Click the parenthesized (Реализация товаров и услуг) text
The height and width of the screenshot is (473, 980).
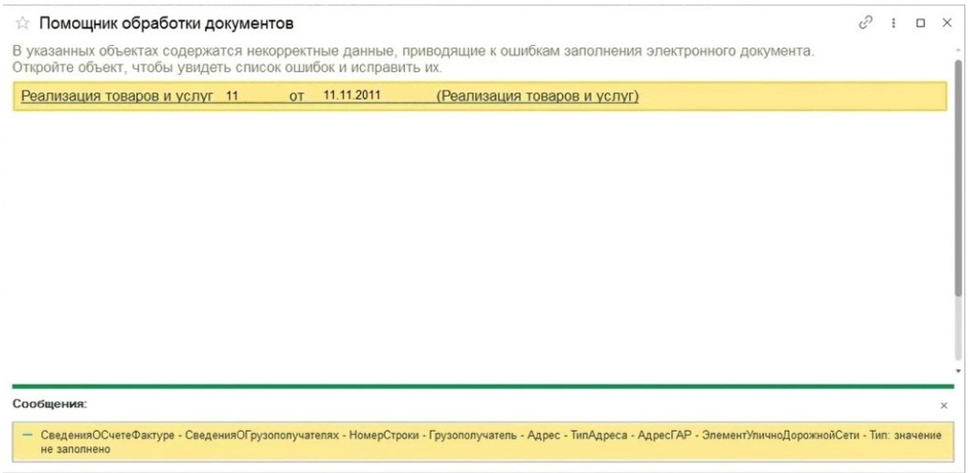(538, 96)
